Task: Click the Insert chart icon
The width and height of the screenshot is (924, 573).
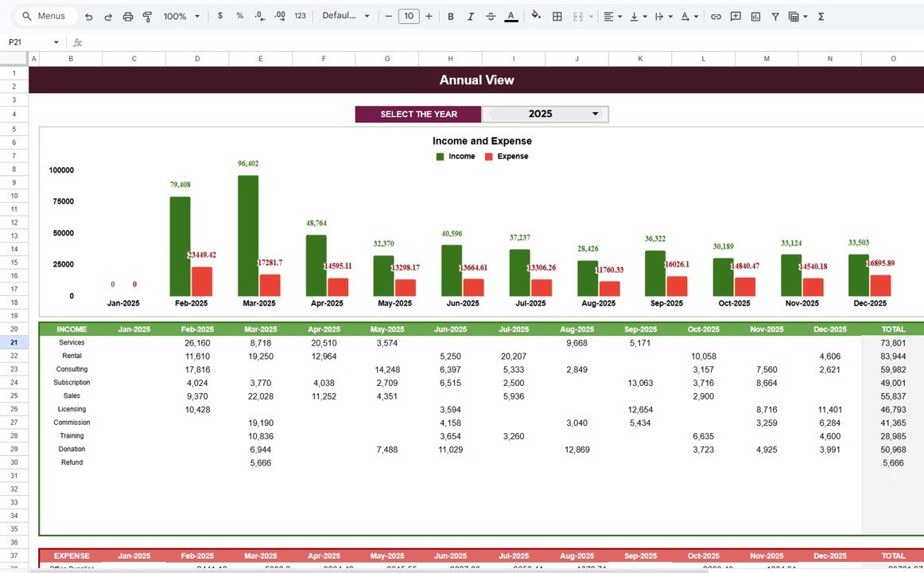Action: click(755, 16)
